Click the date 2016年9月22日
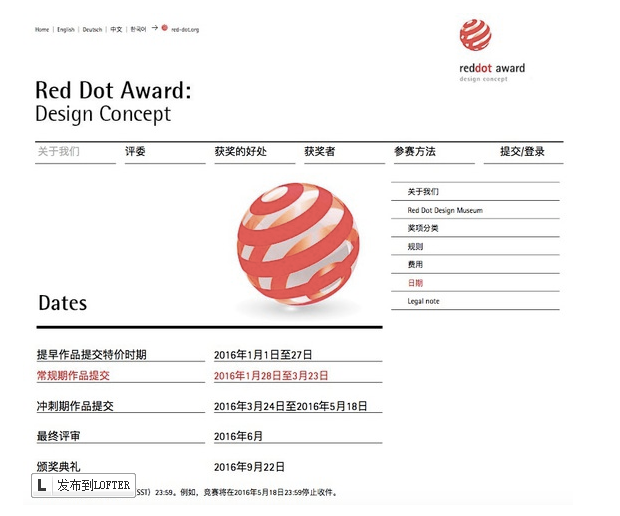This screenshot has height=516, width=620. (249, 467)
